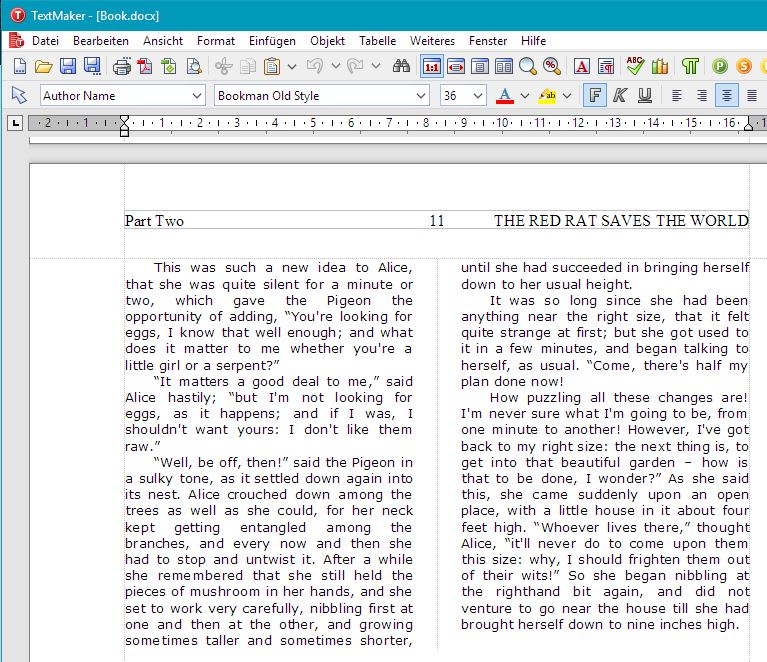Expand the font color dropdown arrow
Screen dimensions: 767x662
tap(524, 95)
